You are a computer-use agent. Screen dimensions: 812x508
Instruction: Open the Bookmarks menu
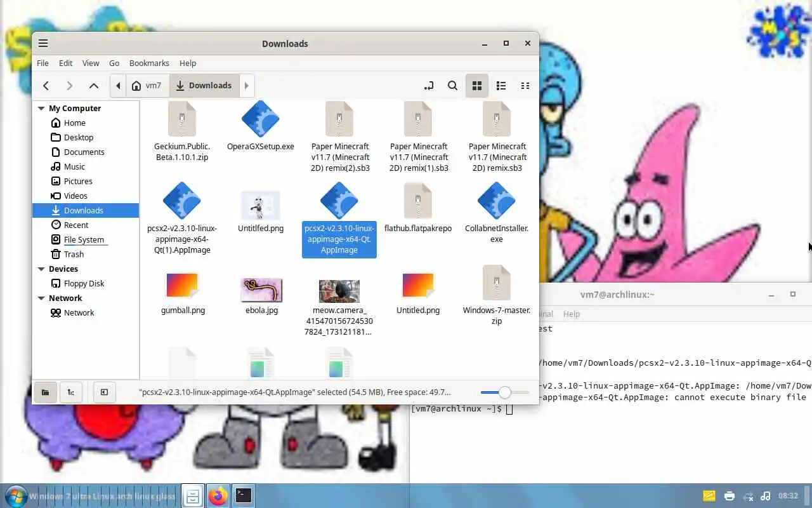(x=149, y=63)
